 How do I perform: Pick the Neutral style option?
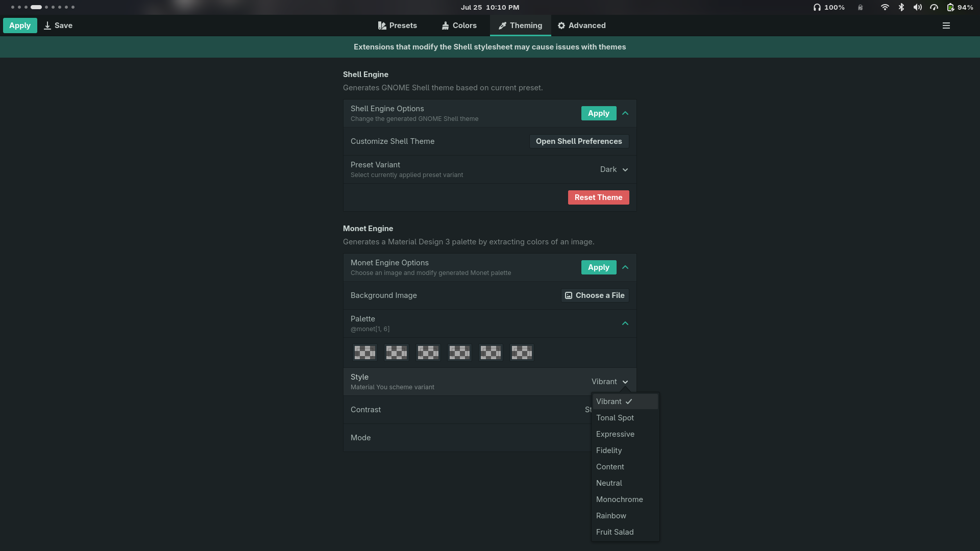coord(625,483)
